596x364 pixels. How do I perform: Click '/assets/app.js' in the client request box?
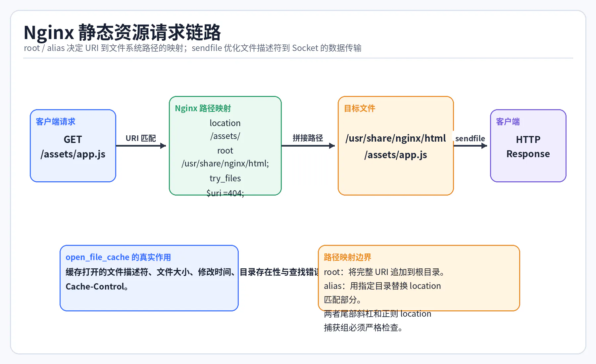click(x=73, y=154)
